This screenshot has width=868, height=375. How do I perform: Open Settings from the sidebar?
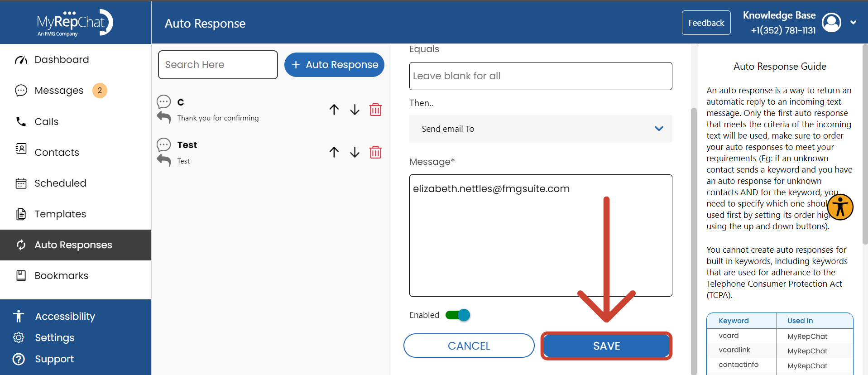pyautogui.click(x=19, y=337)
